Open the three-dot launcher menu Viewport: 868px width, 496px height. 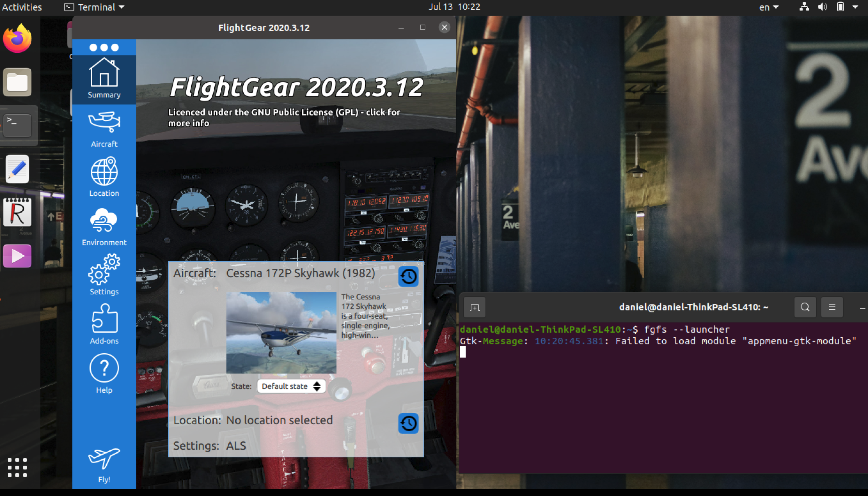tap(104, 47)
